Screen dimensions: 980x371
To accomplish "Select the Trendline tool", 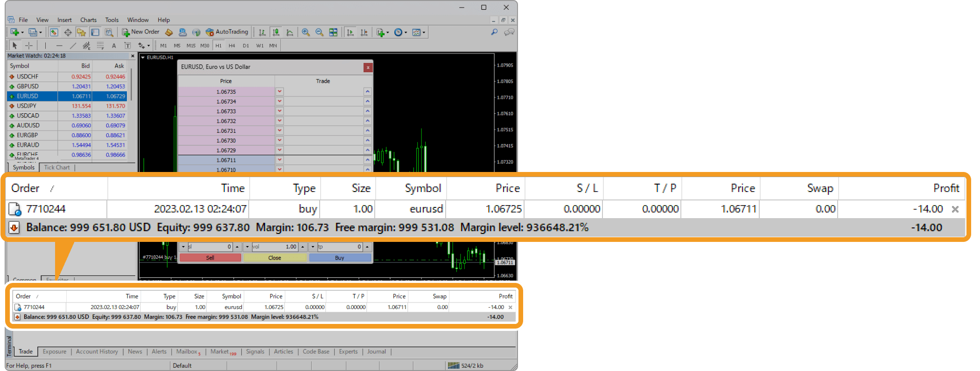I will point(73,45).
